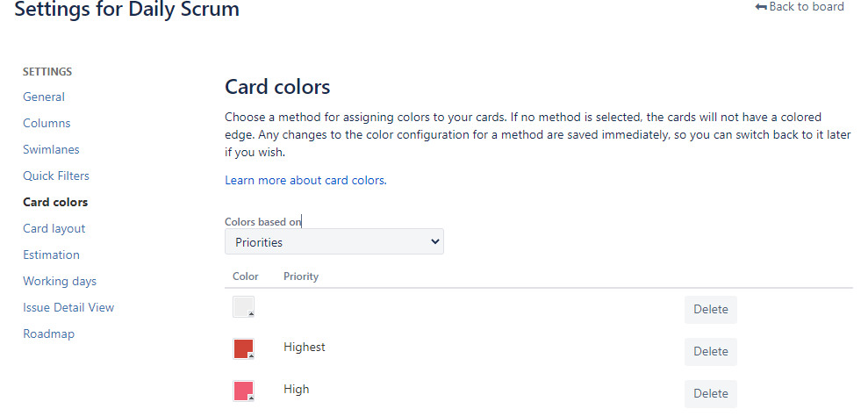Click the blank gray color swatch
The width and height of the screenshot is (868, 416).
pos(243,307)
